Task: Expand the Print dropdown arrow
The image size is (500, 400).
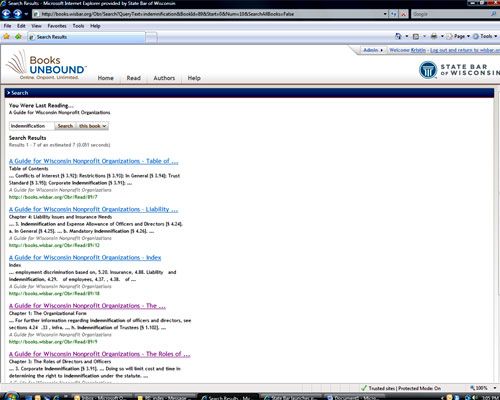Action: click(442, 36)
